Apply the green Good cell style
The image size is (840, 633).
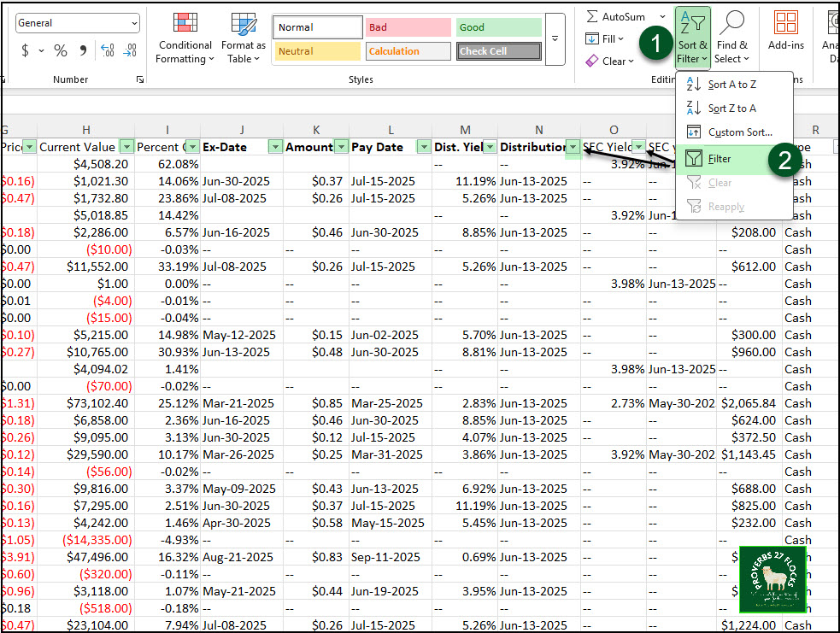[x=498, y=27]
